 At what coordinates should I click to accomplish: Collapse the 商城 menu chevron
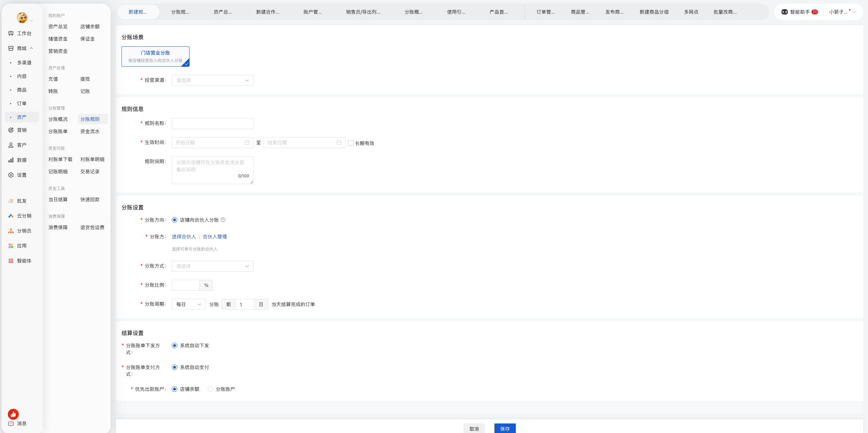[x=31, y=48]
